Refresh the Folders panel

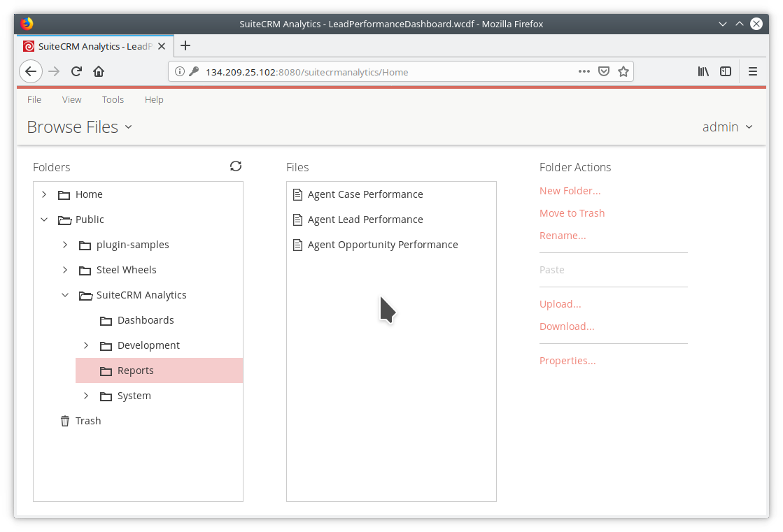coord(235,166)
